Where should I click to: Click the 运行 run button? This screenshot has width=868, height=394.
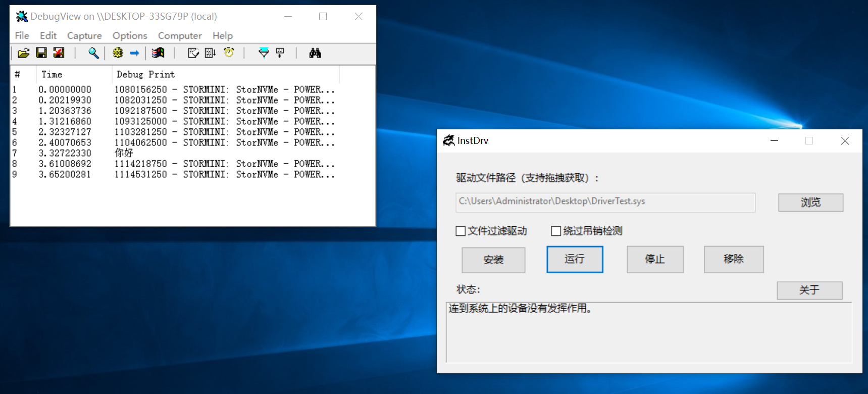575,259
